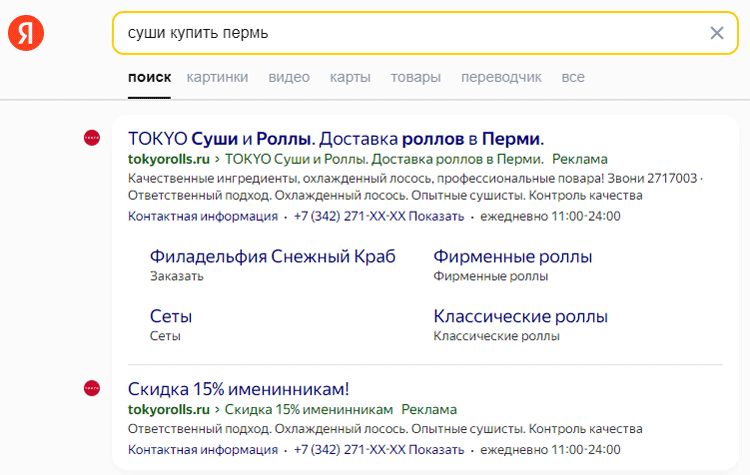Show phone number in second ad
The width and height of the screenshot is (750, 475).
[379, 450]
